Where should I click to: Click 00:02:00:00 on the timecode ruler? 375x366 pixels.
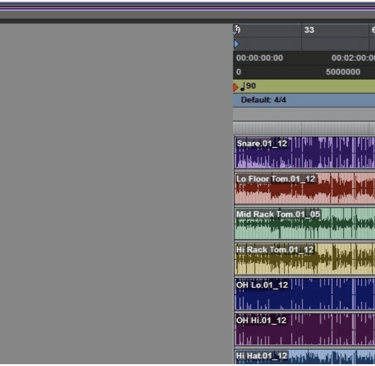tap(353, 58)
